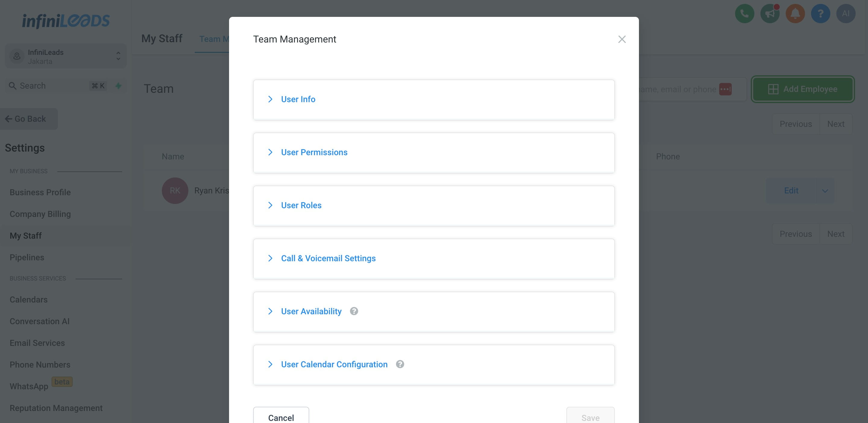Open the InfiniLeads Jakarta account switcher
Image resolution: width=868 pixels, height=423 pixels.
(66, 56)
